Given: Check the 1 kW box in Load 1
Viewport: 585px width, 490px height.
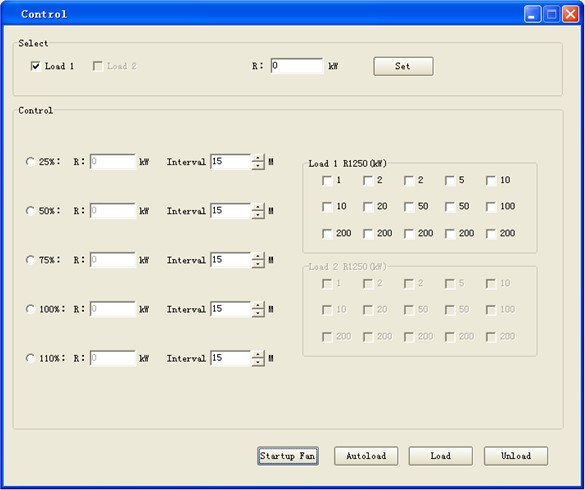Looking at the screenshot, I should [327, 181].
